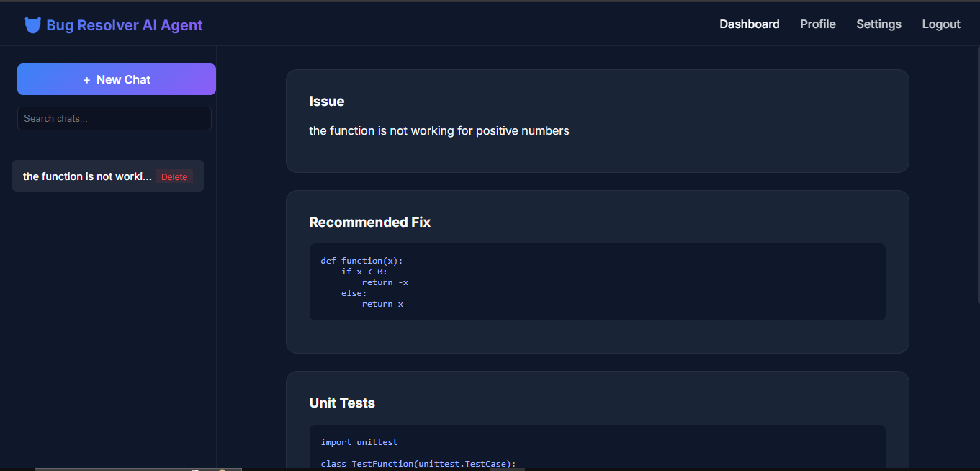Open the Dashboard nav item
The width and height of the screenshot is (980, 471).
point(749,24)
